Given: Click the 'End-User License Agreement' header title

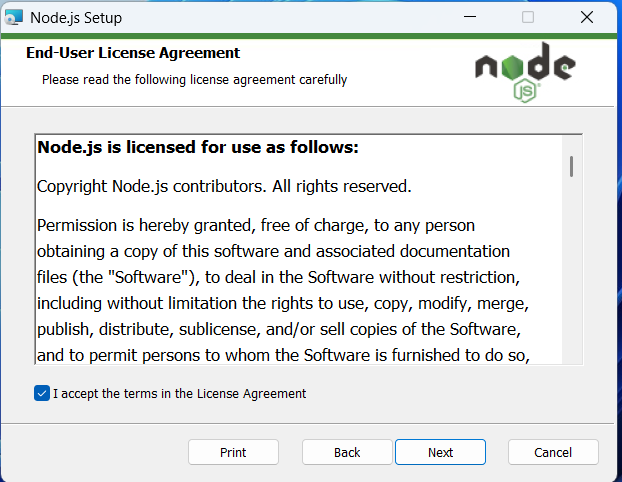Looking at the screenshot, I should (x=133, y=53).
